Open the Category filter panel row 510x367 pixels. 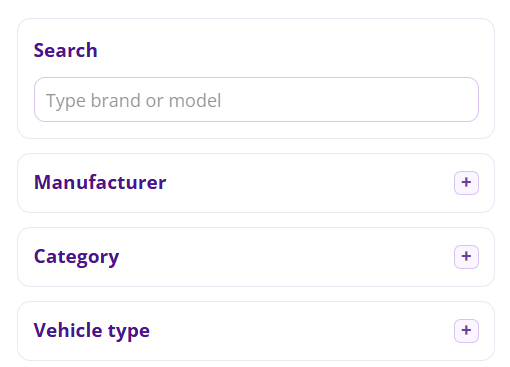[256, 257]
